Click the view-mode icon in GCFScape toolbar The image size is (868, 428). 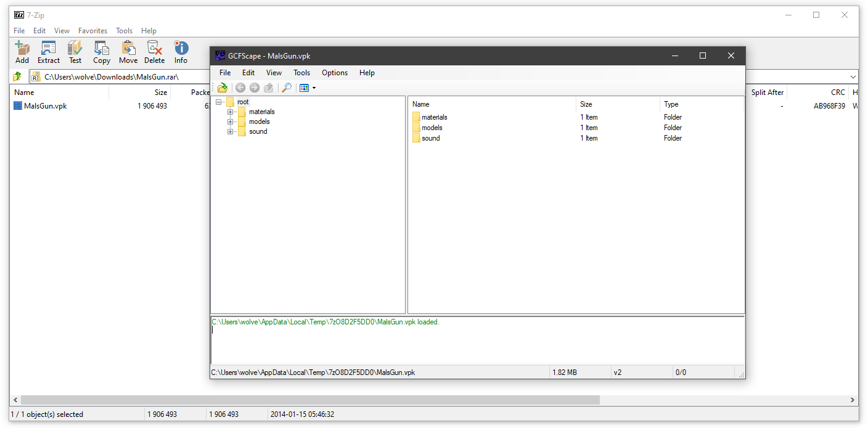click(x=304, y=88)
